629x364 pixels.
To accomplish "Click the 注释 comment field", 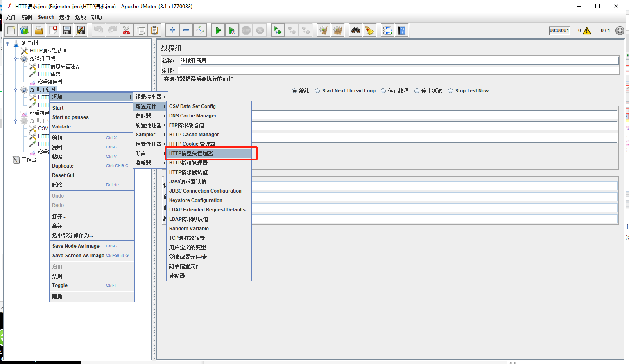I will [399, 71].
